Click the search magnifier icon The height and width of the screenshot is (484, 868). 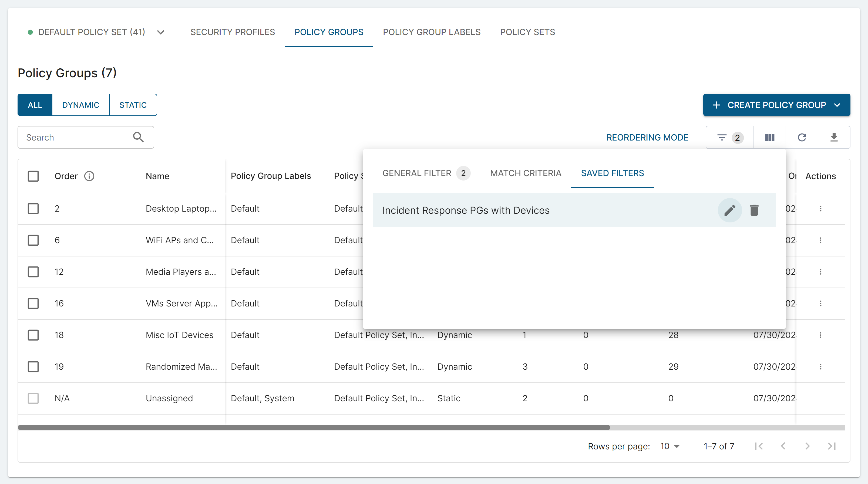[138, 137]
